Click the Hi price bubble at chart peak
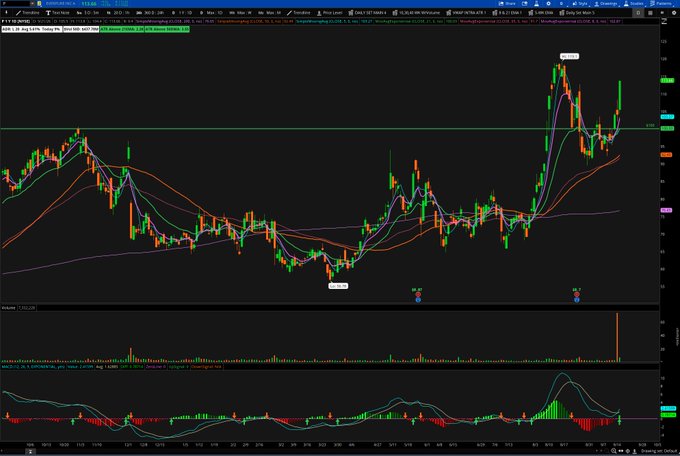 (x=569, y=56)
